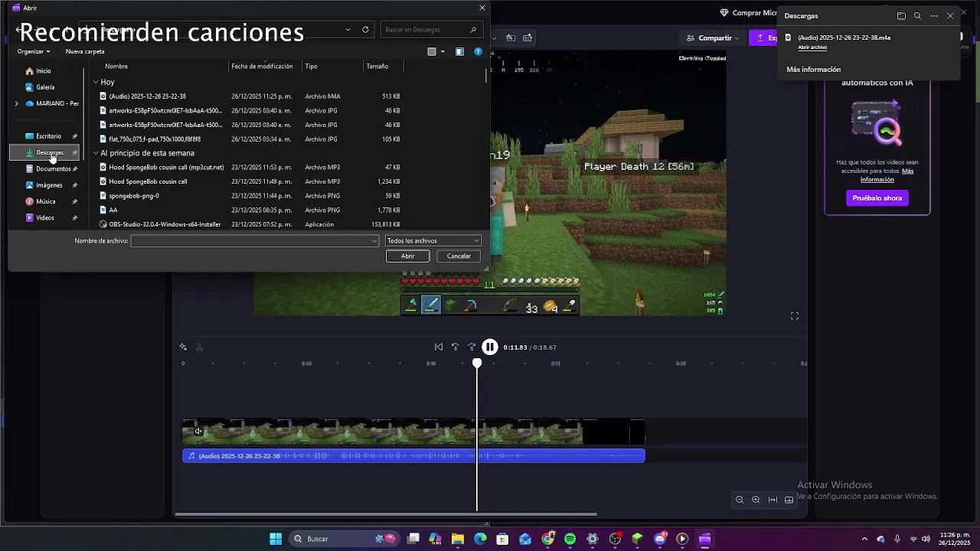The image size is (980, 551).
Task: Zoom out the timeline
Action: click(740, 500)
